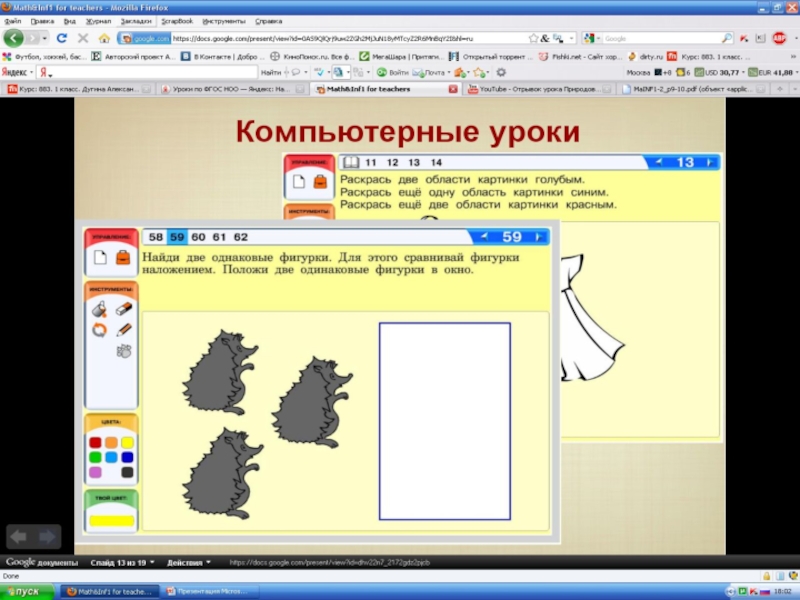Click the orange briefcase icon in task 59 panel
This screenshot has height=600, width=800.
click(122, 258)
